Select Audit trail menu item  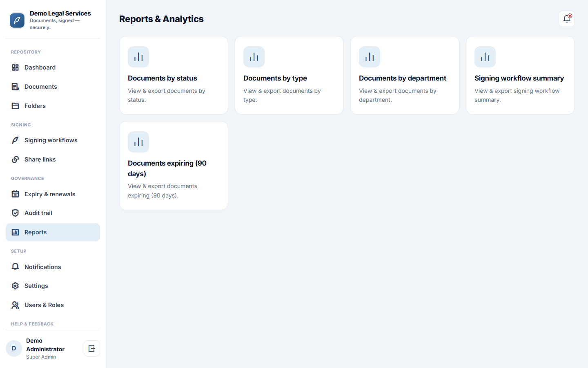53,213
